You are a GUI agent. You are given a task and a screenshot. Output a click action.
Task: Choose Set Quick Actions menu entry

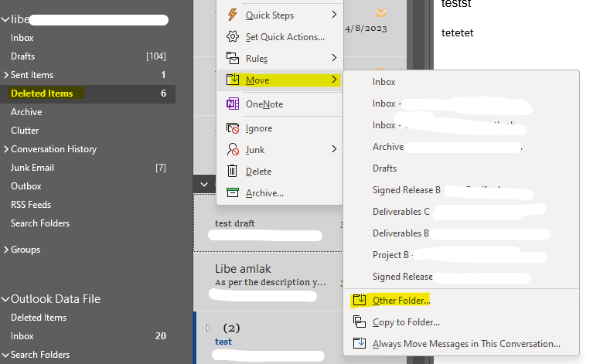(x=280, y=36)
